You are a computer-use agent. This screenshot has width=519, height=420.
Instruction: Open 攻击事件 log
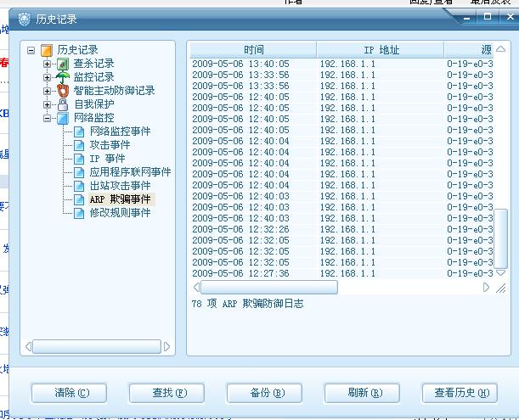pyautogui.click(x=110, y=145)
